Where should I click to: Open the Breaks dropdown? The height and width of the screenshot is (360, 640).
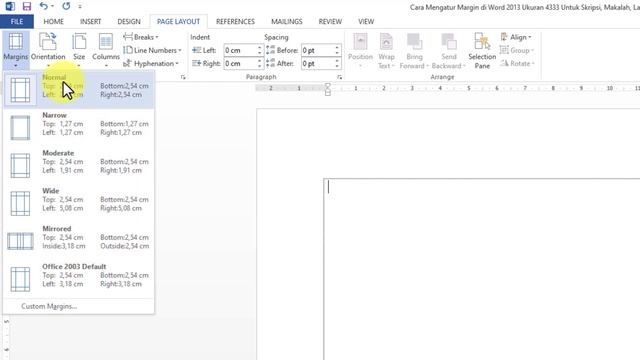[141, 37]
